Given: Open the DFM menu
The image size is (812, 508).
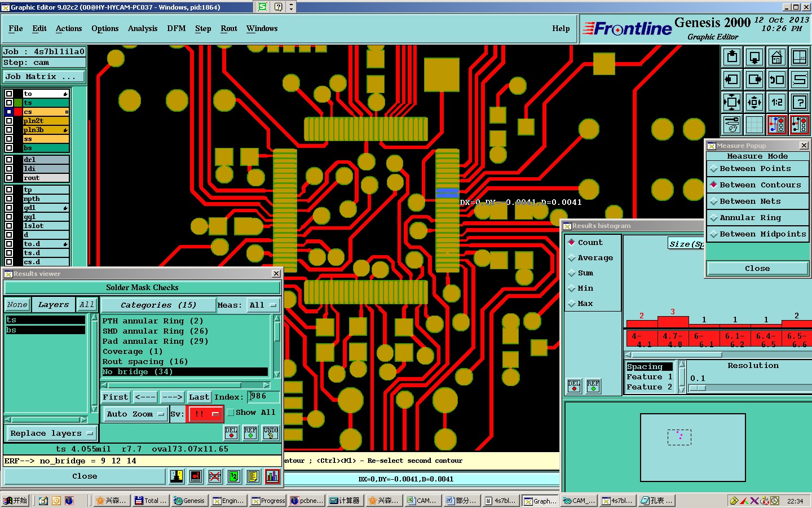Looking at the screenshot, I should 176,28.
